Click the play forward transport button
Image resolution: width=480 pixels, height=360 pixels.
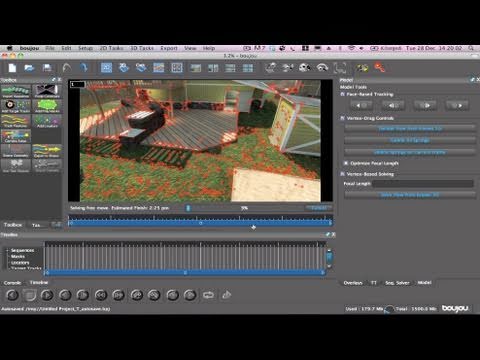(x=47, y=295)
